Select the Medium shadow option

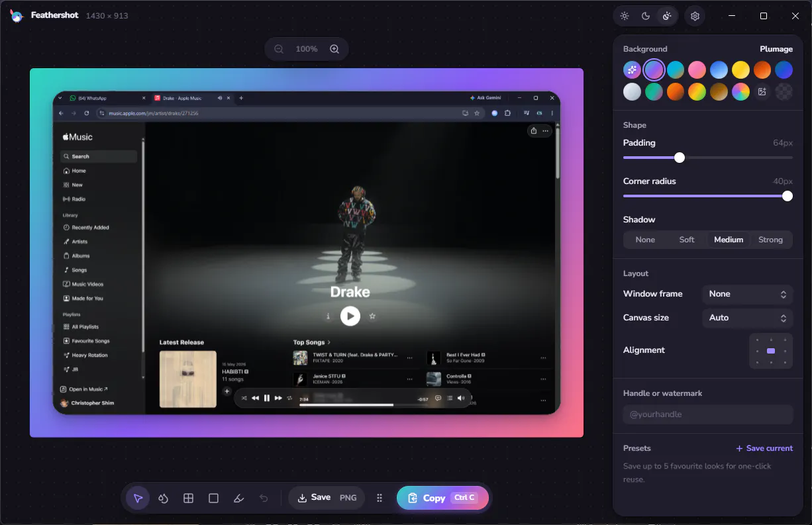point(729,240)
